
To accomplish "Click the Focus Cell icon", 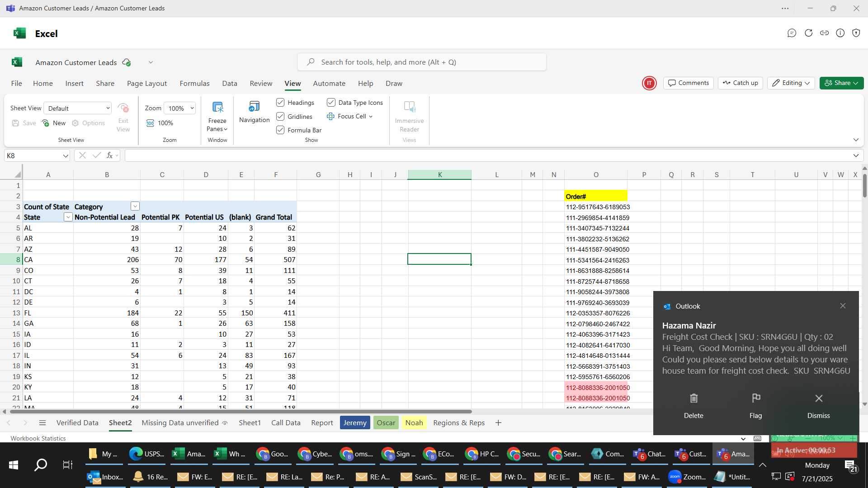I will [x=331, y=117].
